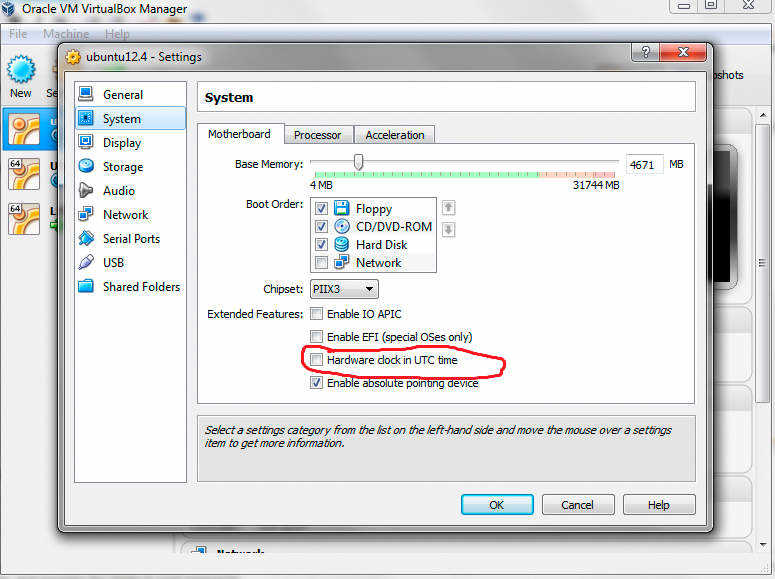Screen dimensions: 775x579
Task: Switch to the Motherboard tab
Action: tap(240, 134)
